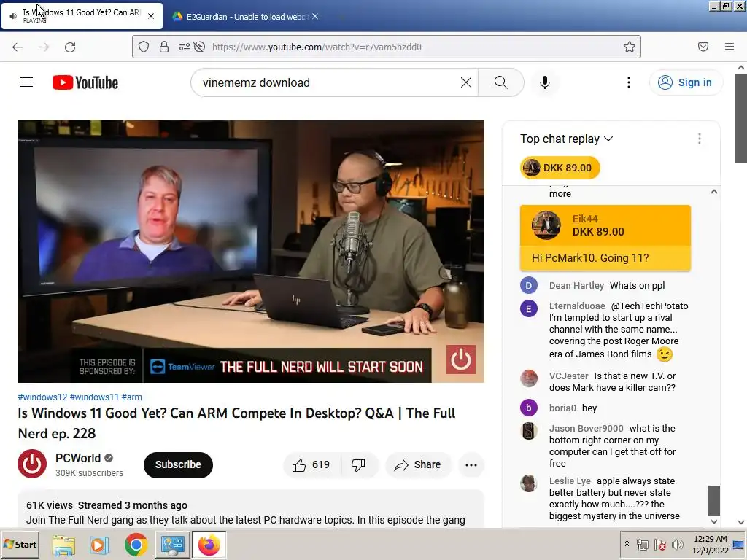The image size is (747, 560).
Task: Open the volume control in system tray
Action: [x=677, y=544]
